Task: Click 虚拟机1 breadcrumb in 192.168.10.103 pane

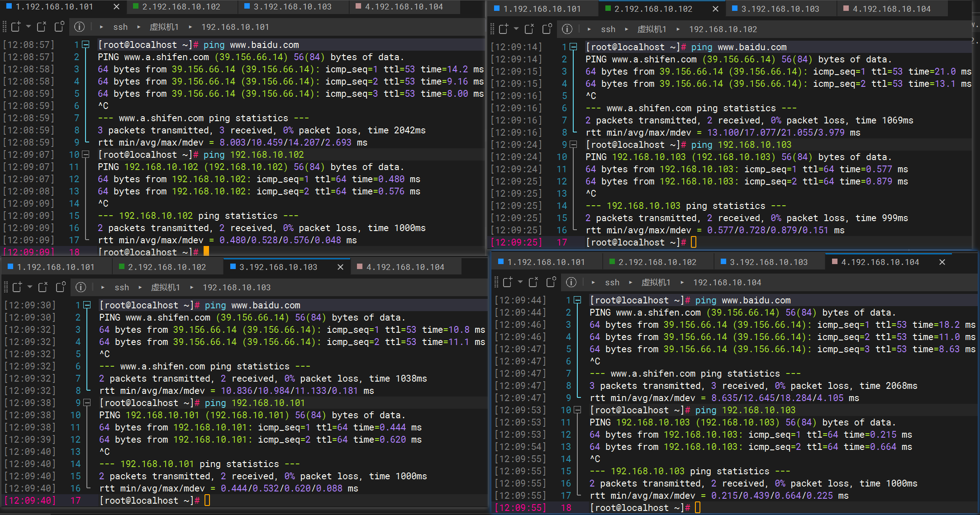Action: pyautogui.click(x=165, y=288)
